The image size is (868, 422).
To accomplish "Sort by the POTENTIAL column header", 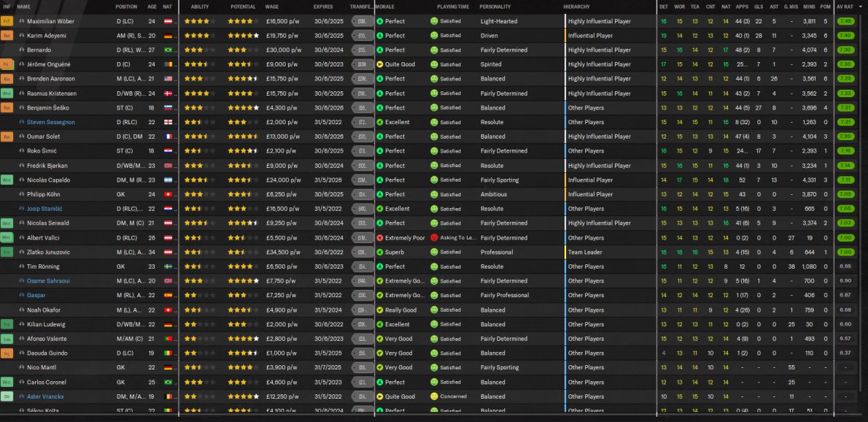I will 243,7.
